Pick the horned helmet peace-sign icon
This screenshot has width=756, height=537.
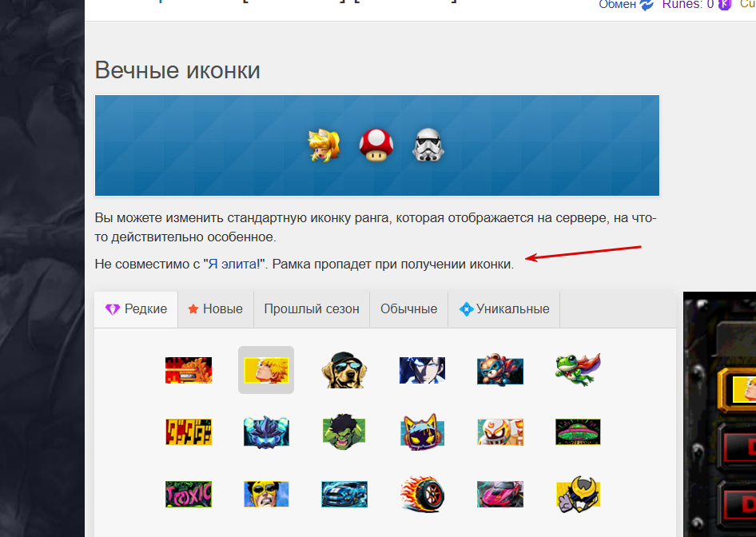(x=578, y=494)
